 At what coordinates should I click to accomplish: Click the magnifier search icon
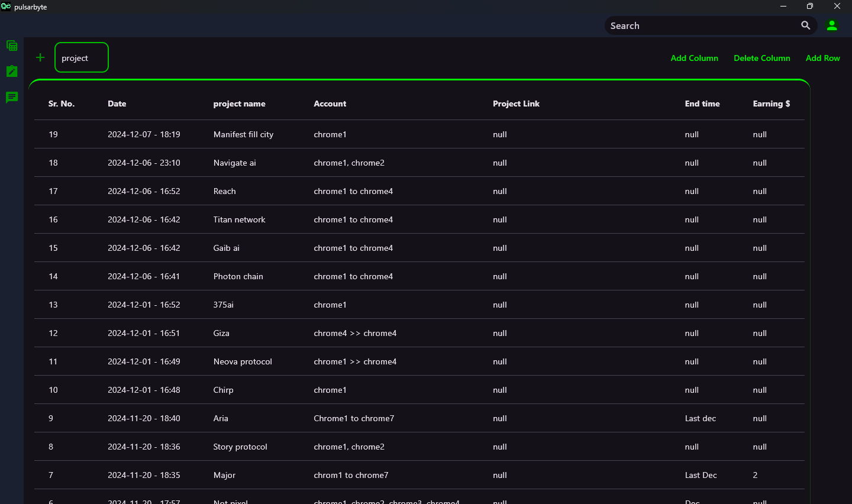coord(806,25)
